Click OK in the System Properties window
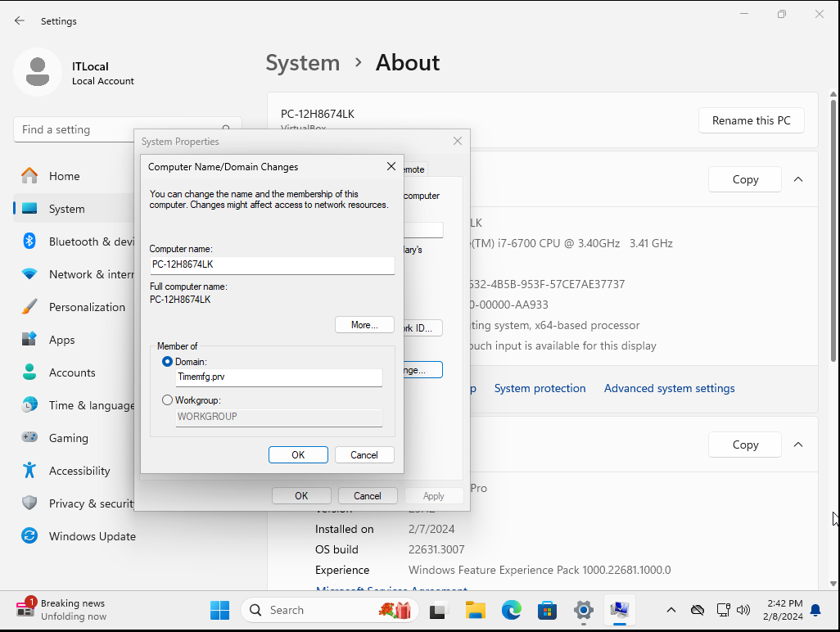This screenshot has height=632, width=840. 301,496
